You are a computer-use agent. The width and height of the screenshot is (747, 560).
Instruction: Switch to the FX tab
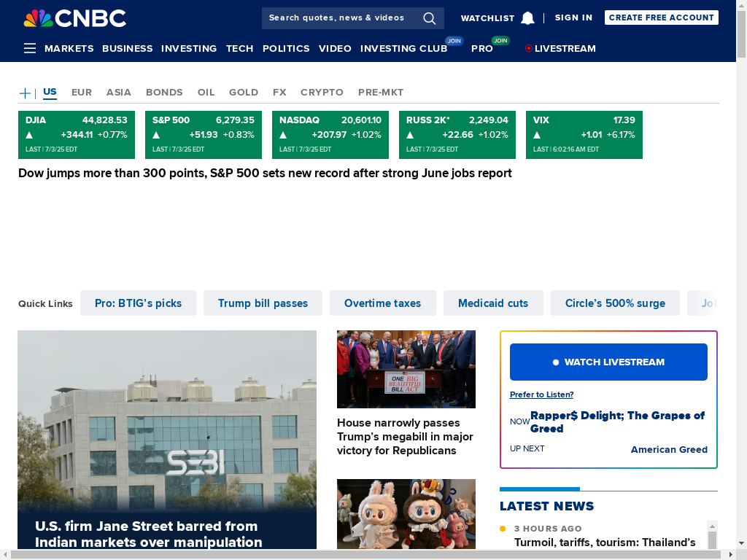click(279, 93)
